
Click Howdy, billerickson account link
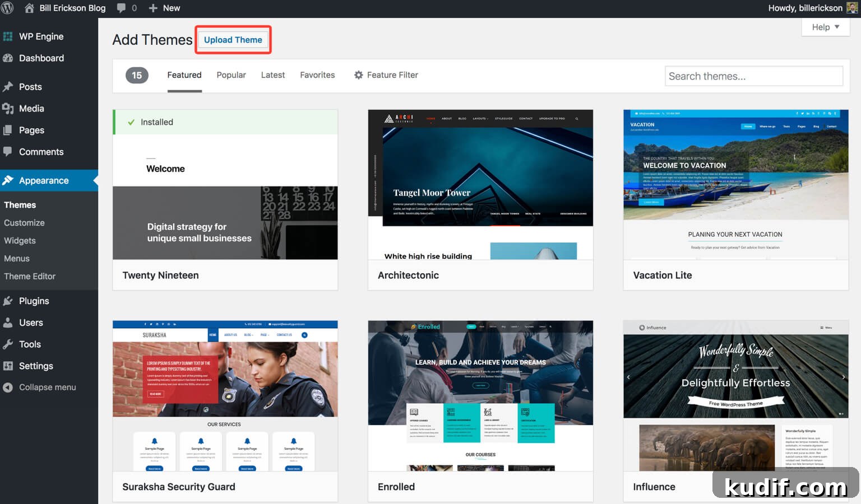pos(805,8)
